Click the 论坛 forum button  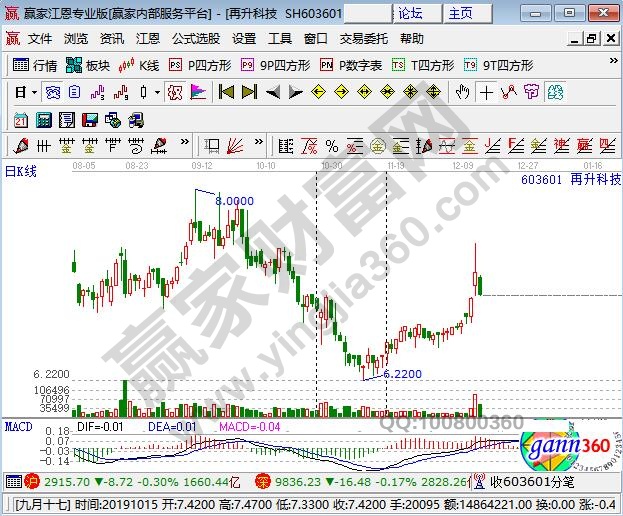point(411,13)
